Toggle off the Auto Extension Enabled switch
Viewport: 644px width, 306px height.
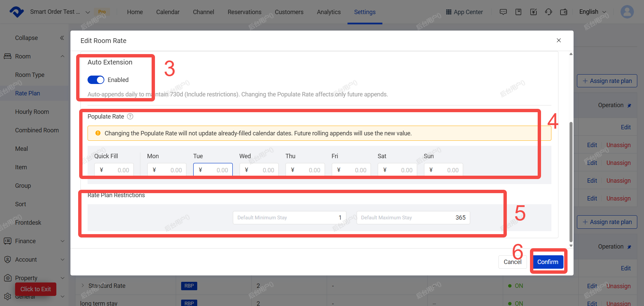(96, 80)
